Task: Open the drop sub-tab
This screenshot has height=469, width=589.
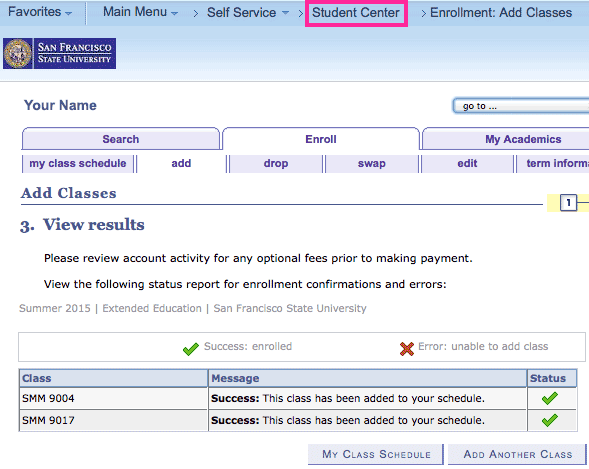Action: coord(276,164)
